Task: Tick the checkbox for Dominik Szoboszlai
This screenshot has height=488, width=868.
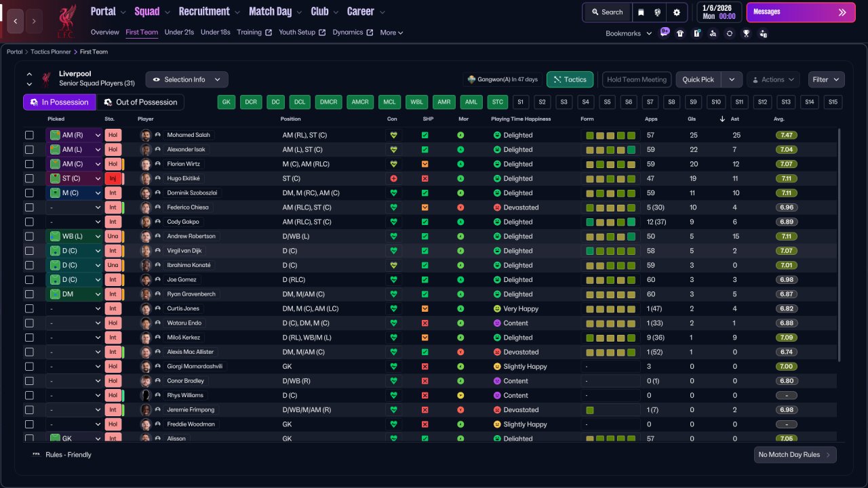Action: [29, 193]
